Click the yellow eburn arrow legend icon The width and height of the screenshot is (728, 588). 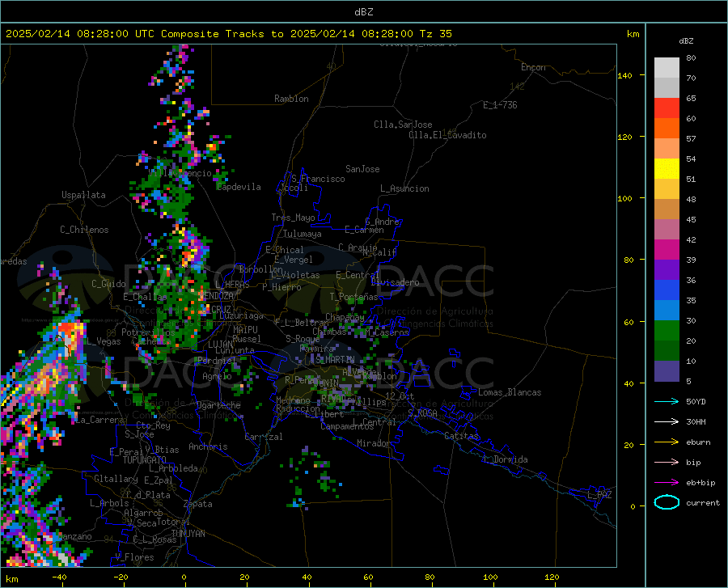coord(667,442)
